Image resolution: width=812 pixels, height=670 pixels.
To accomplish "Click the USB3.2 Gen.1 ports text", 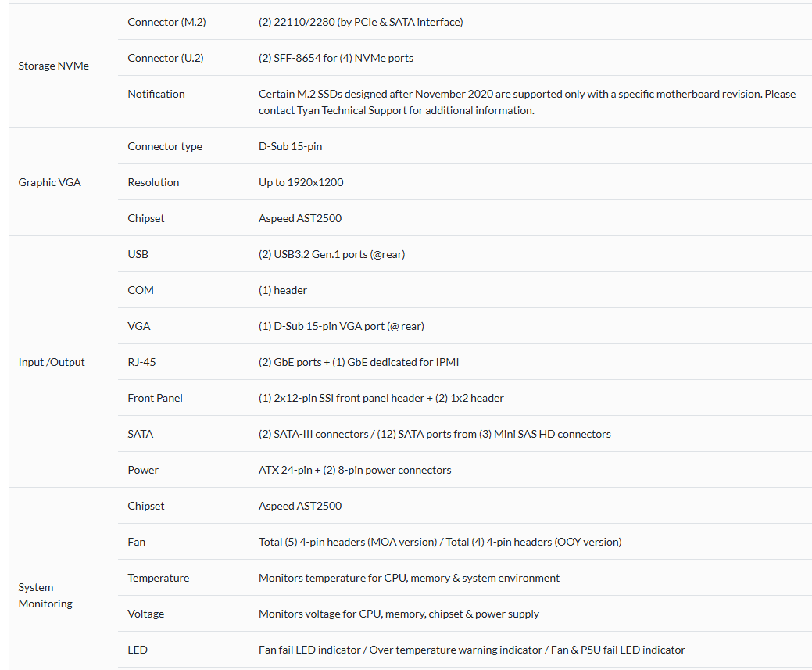I will point(331,254).
